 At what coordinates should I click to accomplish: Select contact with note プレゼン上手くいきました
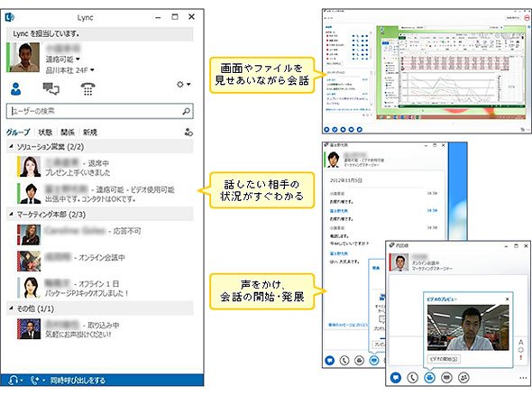coord(100,167)
